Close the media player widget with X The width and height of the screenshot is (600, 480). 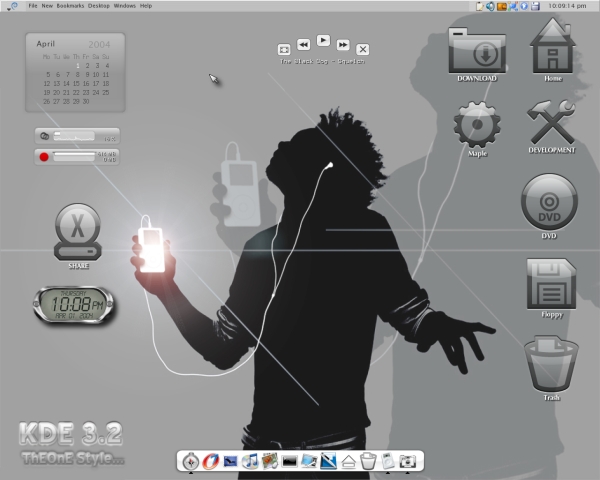pyautogui.click(x=363, y=49)
